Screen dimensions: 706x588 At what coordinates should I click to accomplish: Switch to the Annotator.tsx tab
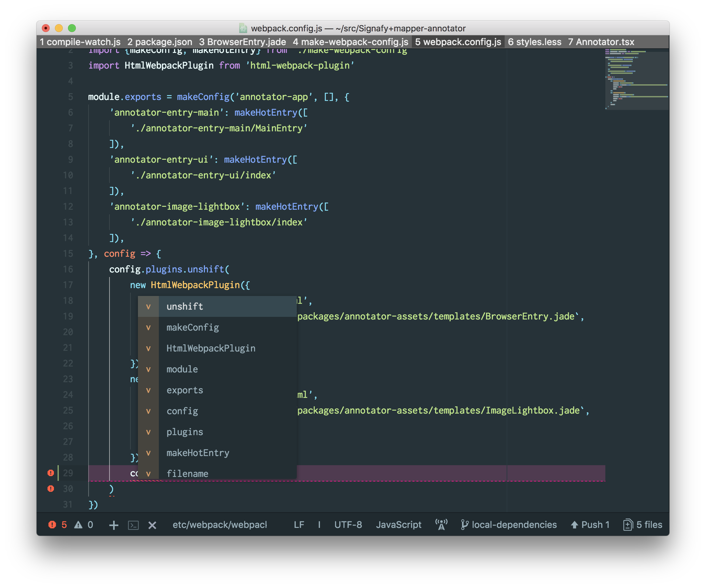pos(601,42)
